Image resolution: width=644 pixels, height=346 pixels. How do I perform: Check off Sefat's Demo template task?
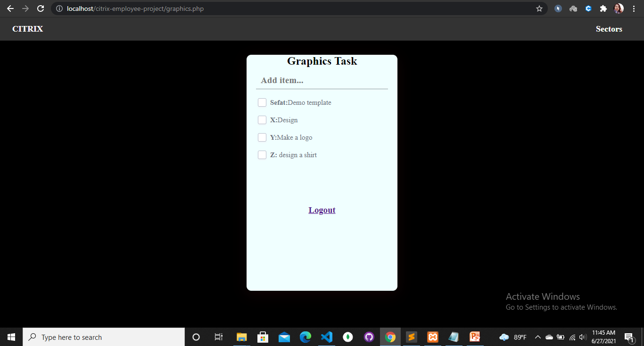[x=262, y=102]
